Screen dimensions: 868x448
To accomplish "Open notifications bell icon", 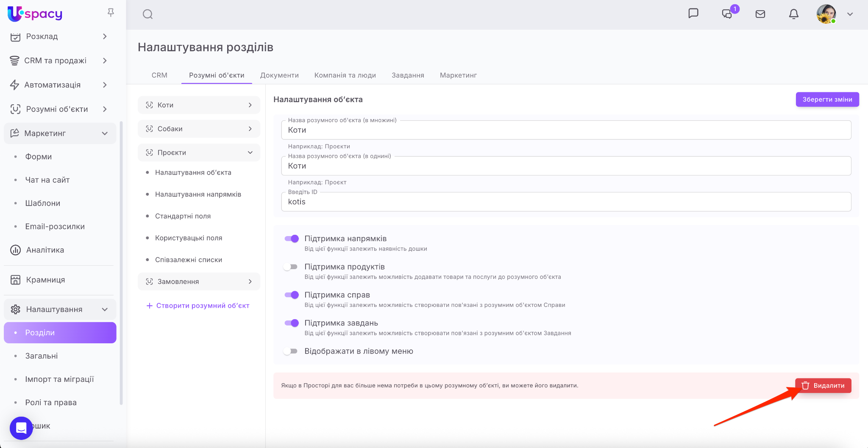I will point(793,14).
